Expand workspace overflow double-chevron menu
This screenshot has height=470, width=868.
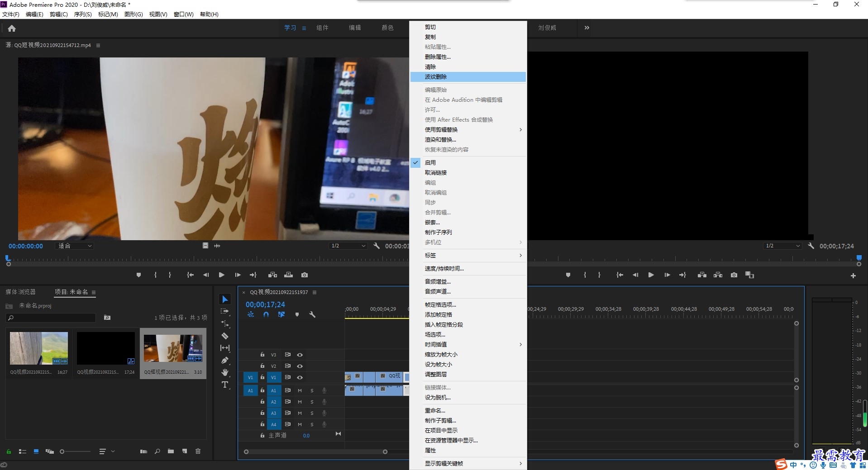tap(587, 28)
